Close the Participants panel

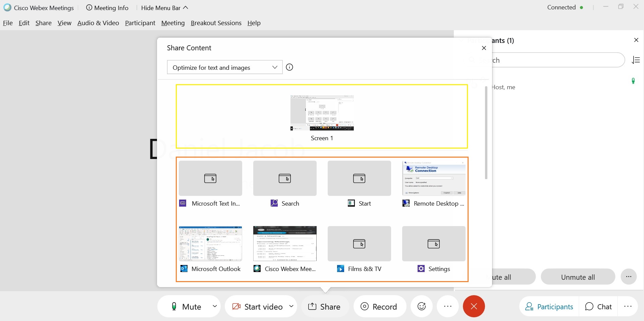636,40
